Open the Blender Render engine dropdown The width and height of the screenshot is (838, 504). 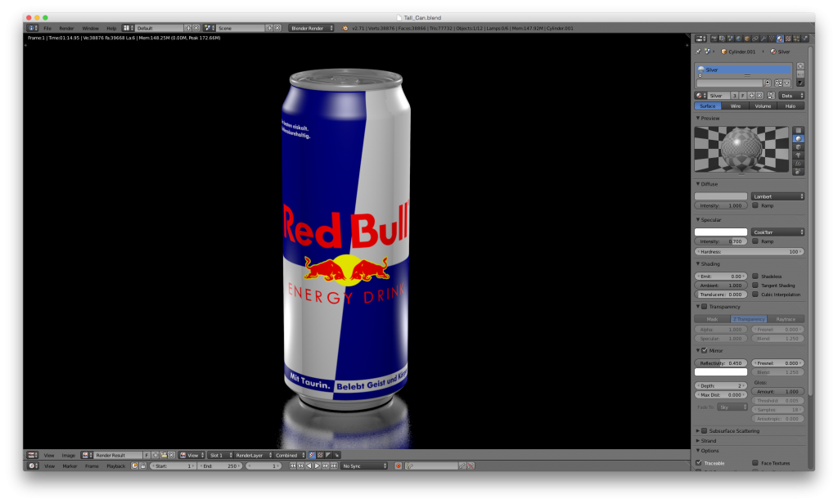311,28
